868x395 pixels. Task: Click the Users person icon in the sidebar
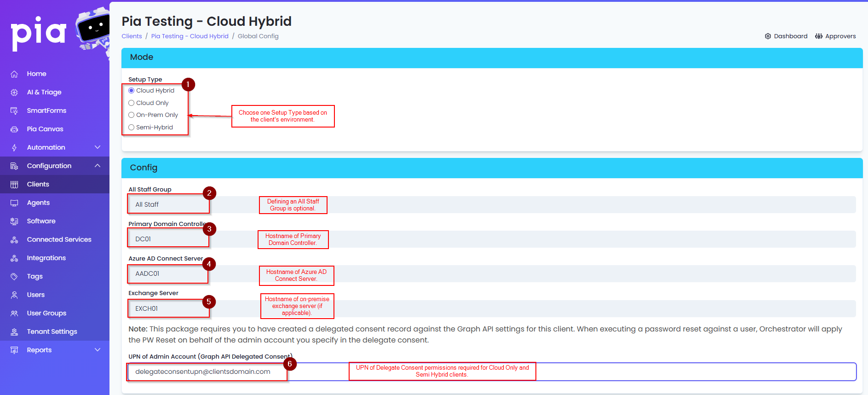14,295
